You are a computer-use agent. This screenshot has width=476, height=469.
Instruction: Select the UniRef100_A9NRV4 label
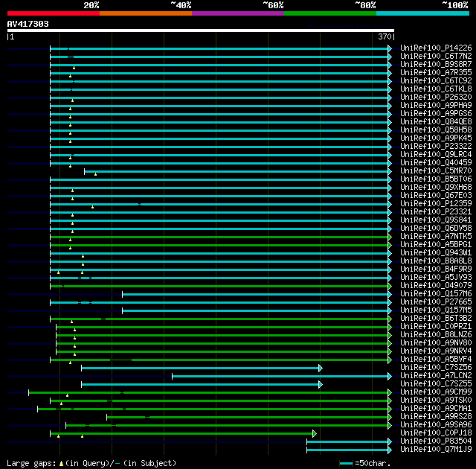436,351
